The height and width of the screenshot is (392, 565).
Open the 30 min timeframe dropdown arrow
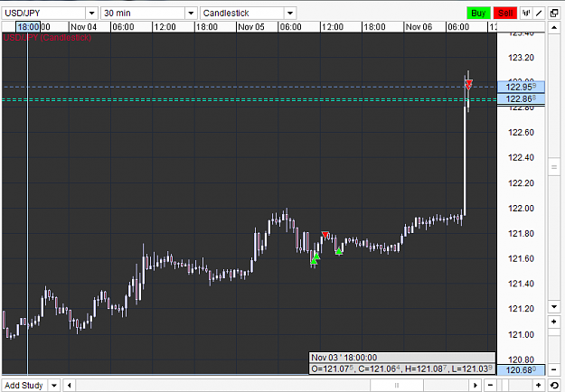[x=191, y=14]
